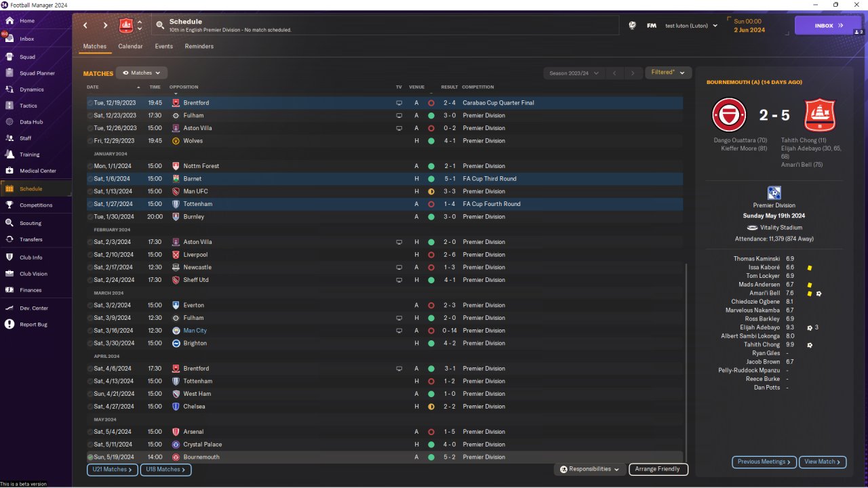This screenshot has width=868, height=488.
Task: Click the FM logo button
Action: pyautogui.click(x=652, y=26)
